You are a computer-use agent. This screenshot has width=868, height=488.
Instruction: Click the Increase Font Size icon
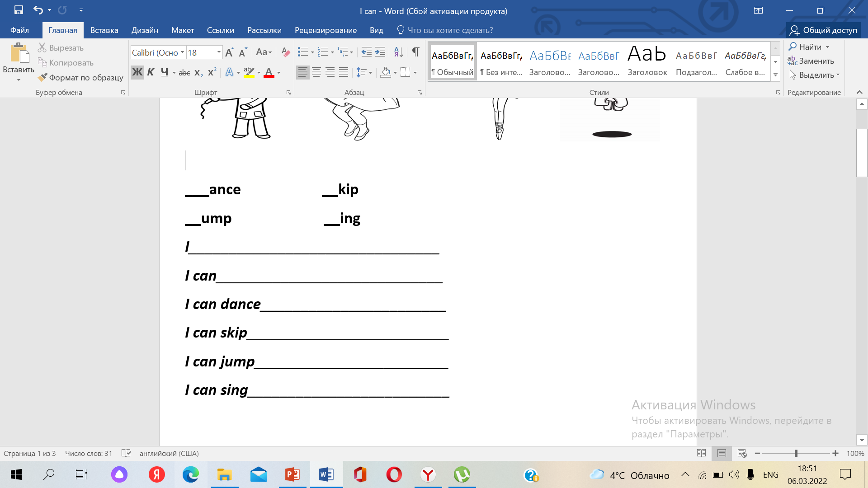click(229, 52)
